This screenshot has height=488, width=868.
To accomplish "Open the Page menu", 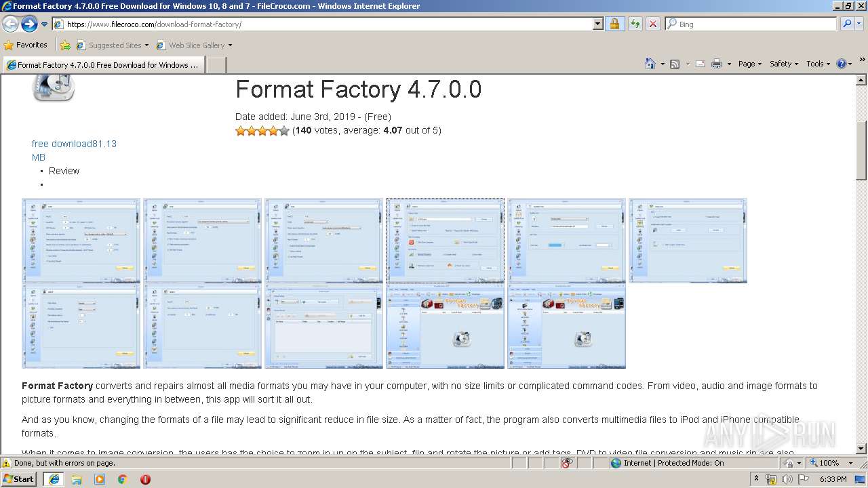I will tap(749, 64).
